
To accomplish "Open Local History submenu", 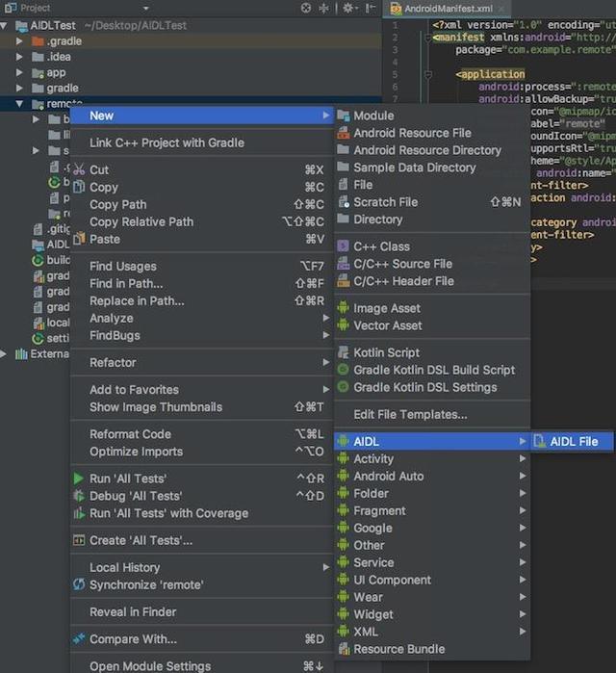I will click(202, 567).
